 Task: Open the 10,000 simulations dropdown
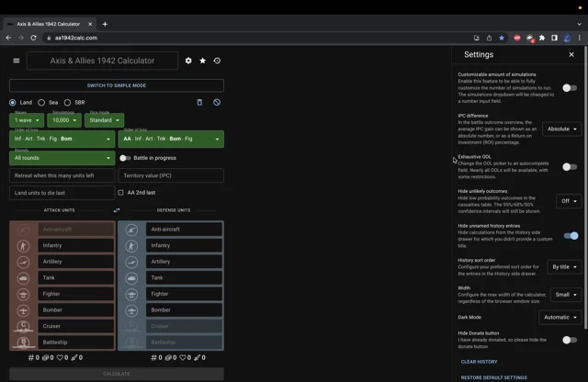tap(64, 120)
